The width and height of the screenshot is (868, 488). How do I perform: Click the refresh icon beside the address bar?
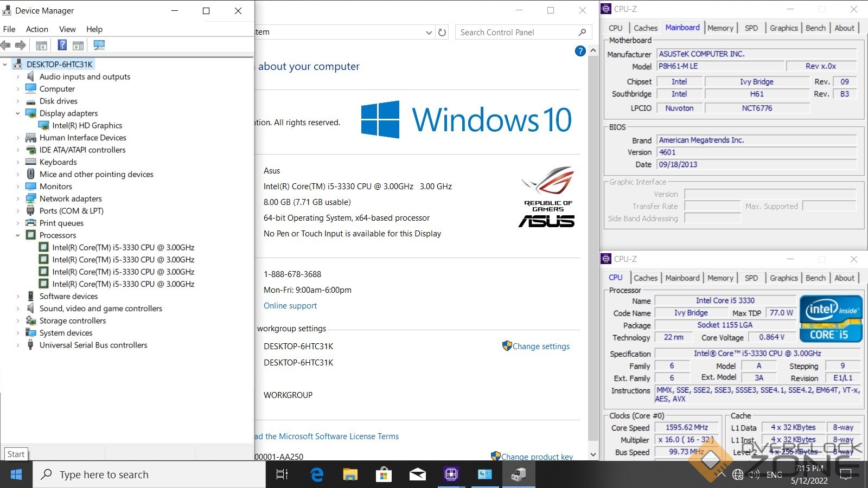coord(442,33)
